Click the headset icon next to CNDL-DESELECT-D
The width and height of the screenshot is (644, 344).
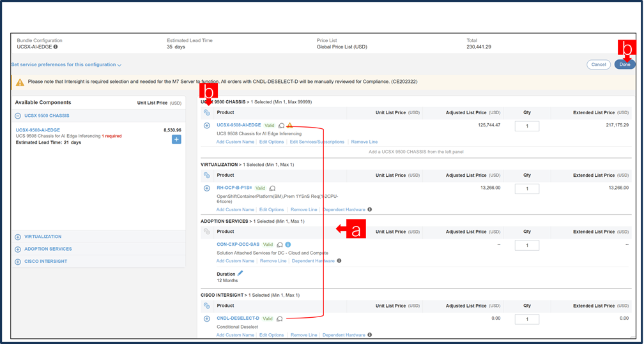point(280,318)
